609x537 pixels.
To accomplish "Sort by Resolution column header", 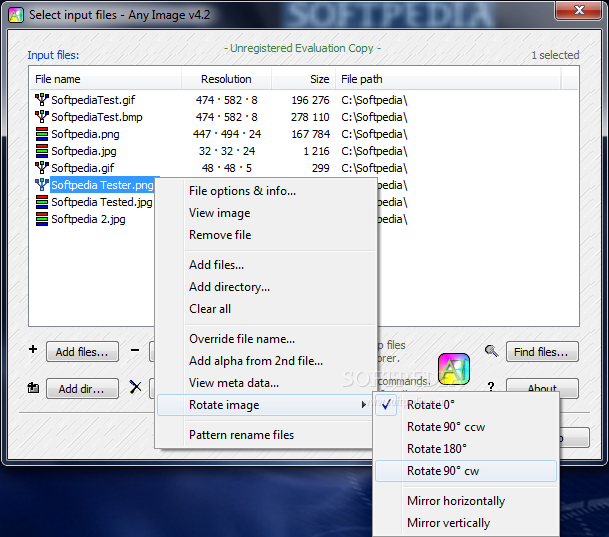I will click(x=226, y=79).
